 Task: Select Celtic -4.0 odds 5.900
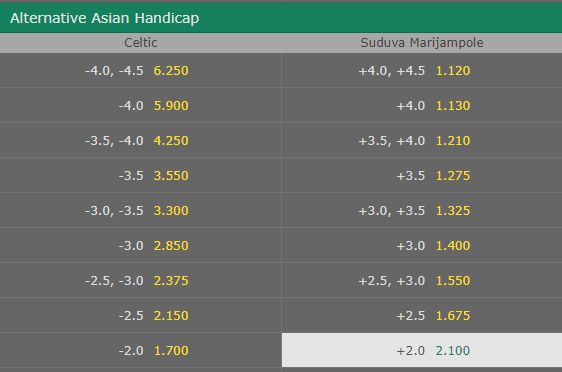(140, 106)
